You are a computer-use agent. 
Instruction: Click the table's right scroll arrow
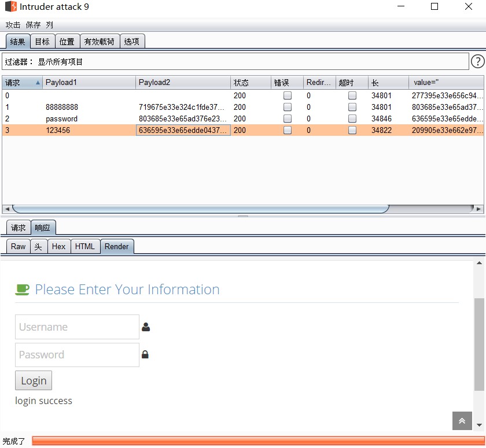pos(478,209)
